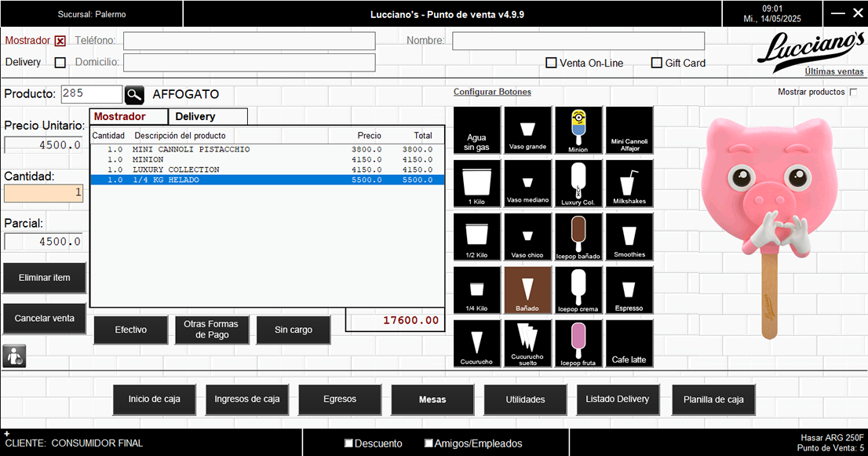Open the Mesas screen

(432, 399)
